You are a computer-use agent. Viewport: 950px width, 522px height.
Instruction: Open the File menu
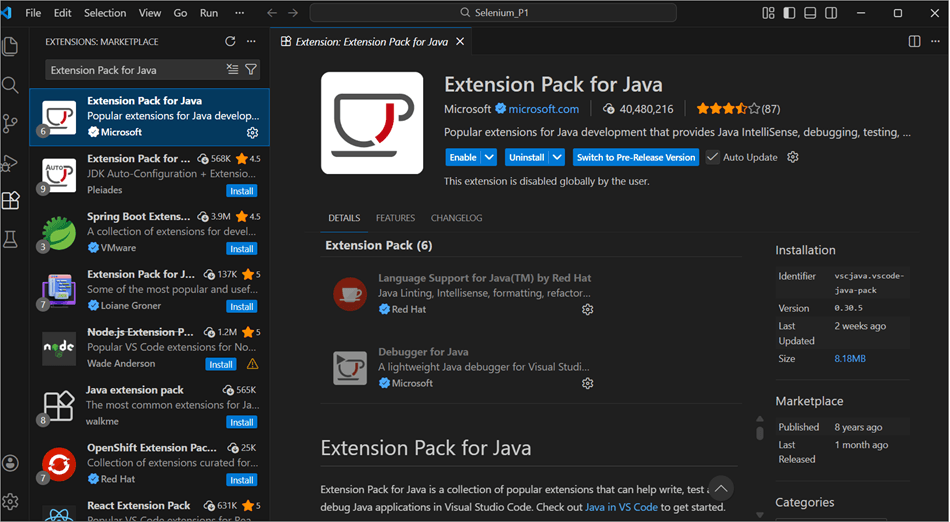click(x=33, y=13)
